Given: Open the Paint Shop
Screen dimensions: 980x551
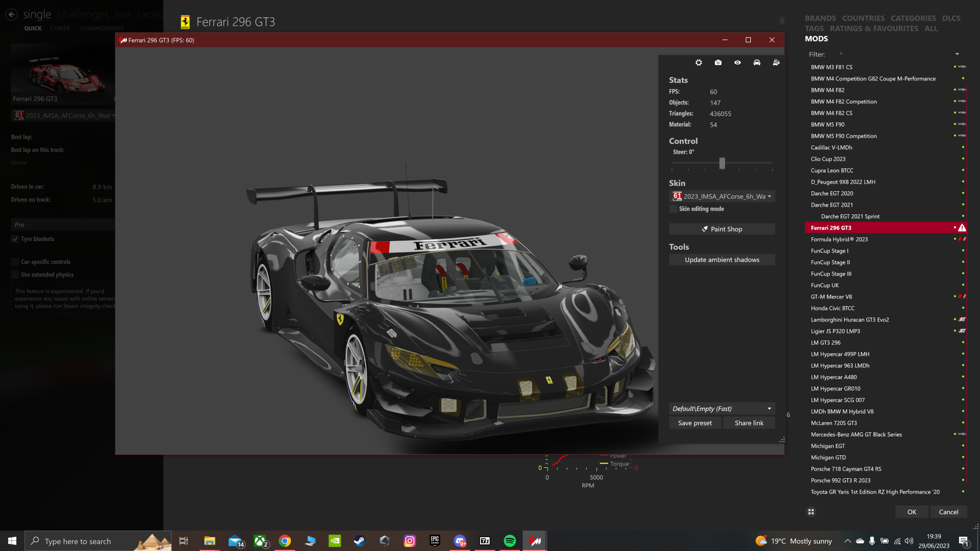Looking at the screenshot, I should [722, 229].
